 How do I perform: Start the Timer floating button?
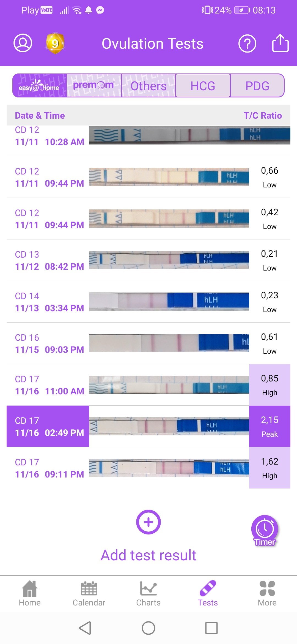point(265,530)
